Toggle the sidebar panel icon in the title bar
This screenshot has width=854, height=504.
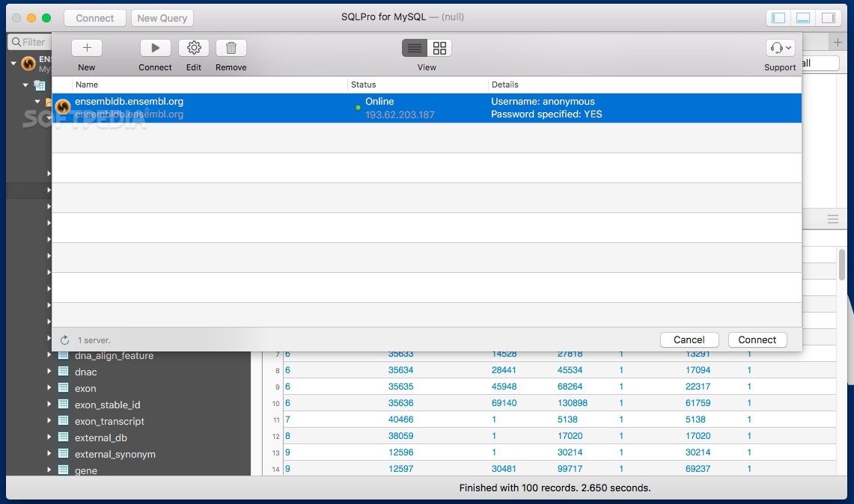click(x=777, y=16)
